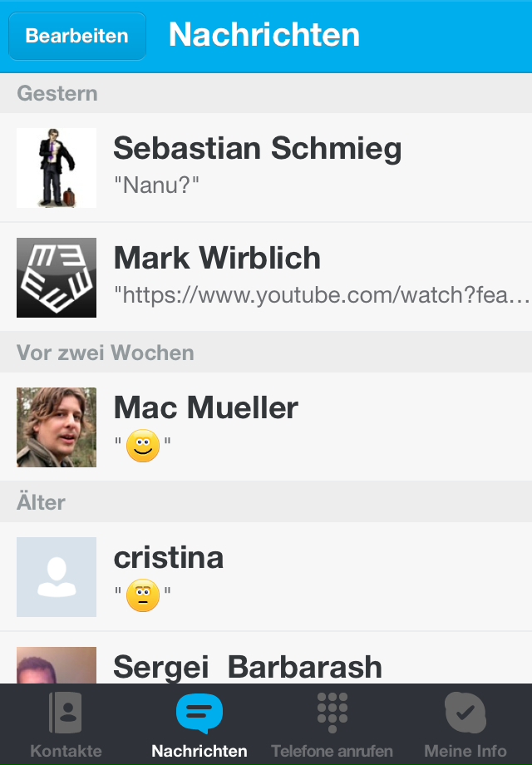The width and height of the screenshot is (532, 765).
Task: Open the Sergei Barbarash conversation
Action: (x=248, y=667)
